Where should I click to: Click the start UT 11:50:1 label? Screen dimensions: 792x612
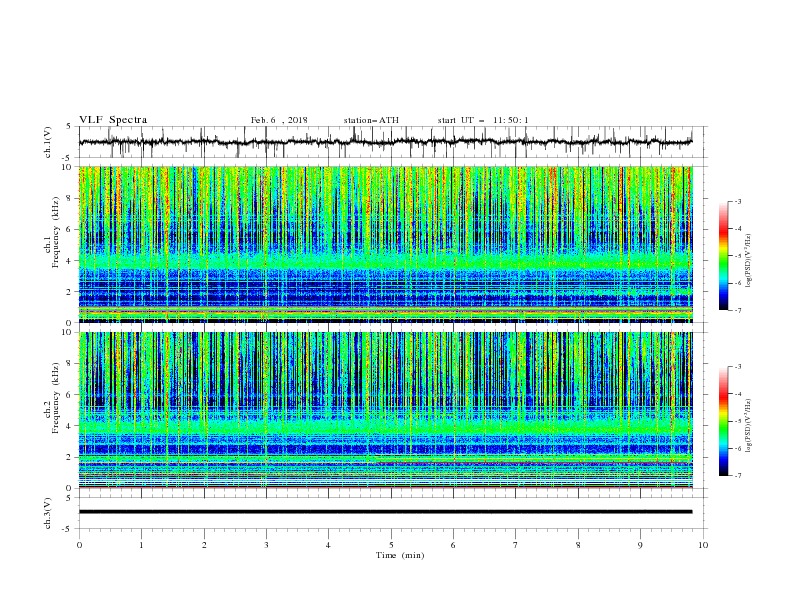point(483,120)
